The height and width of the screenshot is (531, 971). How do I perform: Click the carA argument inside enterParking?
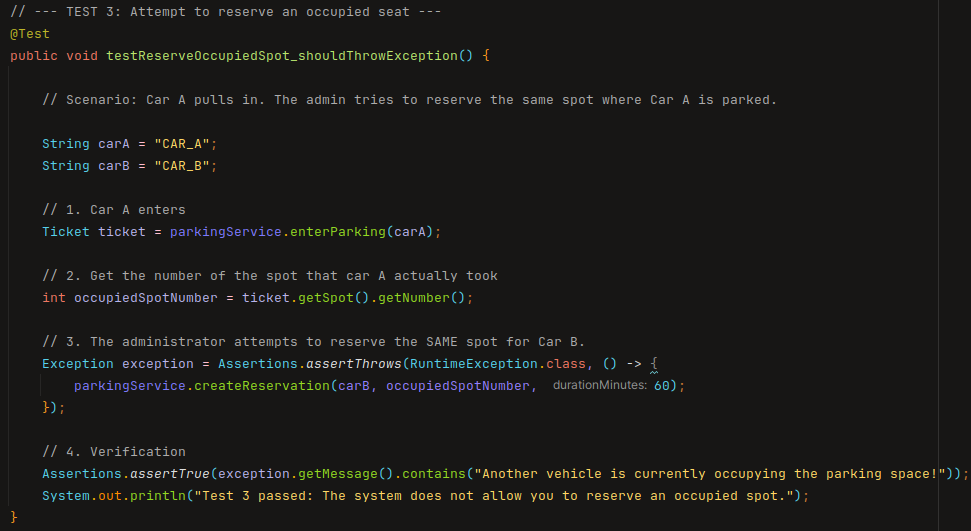(410, 232)
